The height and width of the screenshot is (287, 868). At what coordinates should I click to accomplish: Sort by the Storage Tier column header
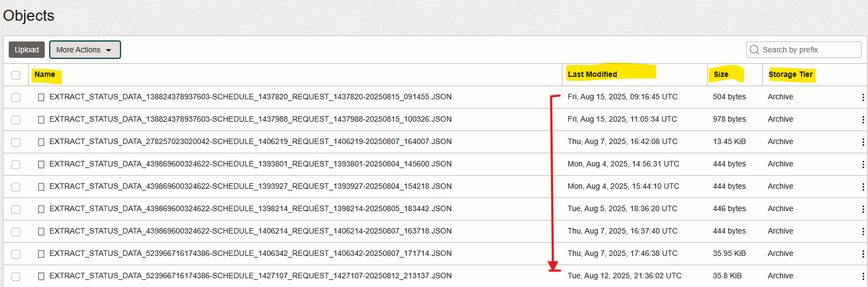click(791, 74)
